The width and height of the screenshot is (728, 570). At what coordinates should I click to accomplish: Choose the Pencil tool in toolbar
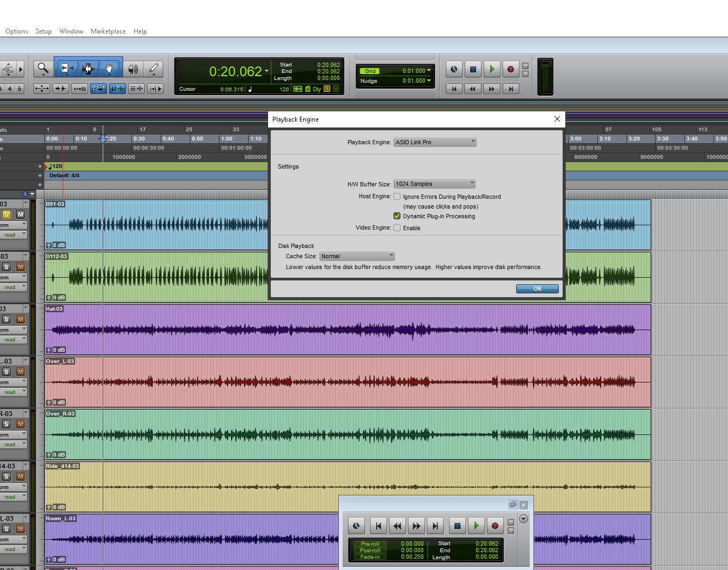pos(153,69)
